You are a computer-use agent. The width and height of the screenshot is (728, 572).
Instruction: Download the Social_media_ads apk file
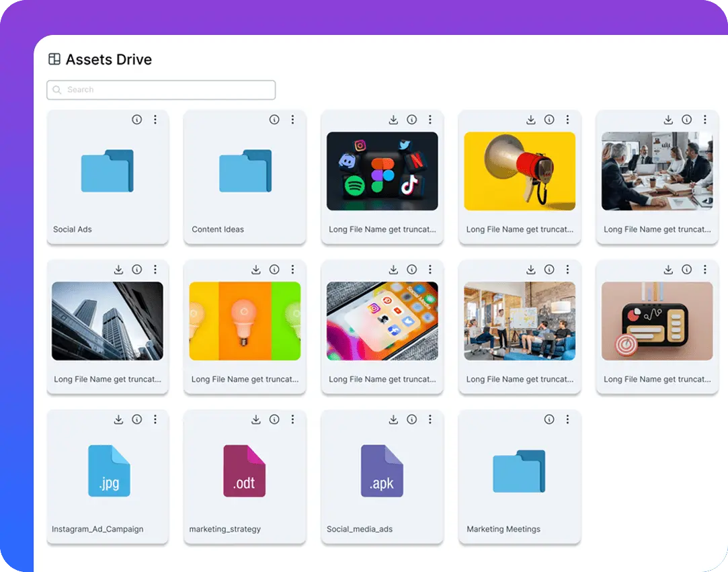393,419
